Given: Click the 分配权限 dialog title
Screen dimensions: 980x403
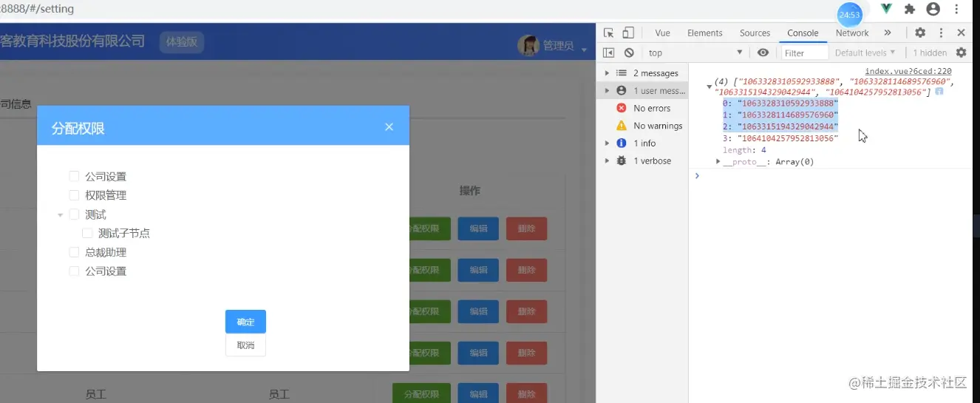Looking at the screenshot, I should [78, 129].
